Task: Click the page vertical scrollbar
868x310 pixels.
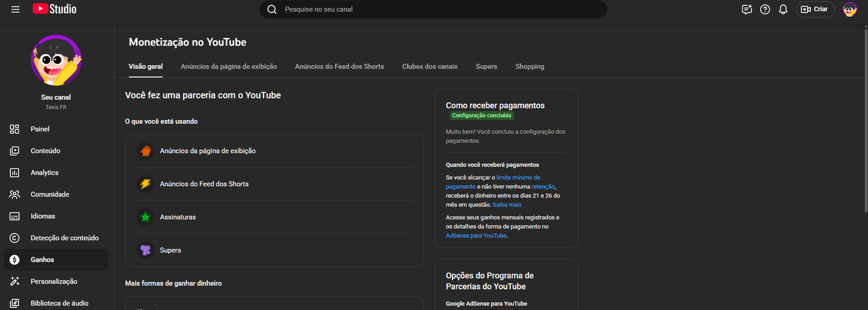Action: click(865, 119)
